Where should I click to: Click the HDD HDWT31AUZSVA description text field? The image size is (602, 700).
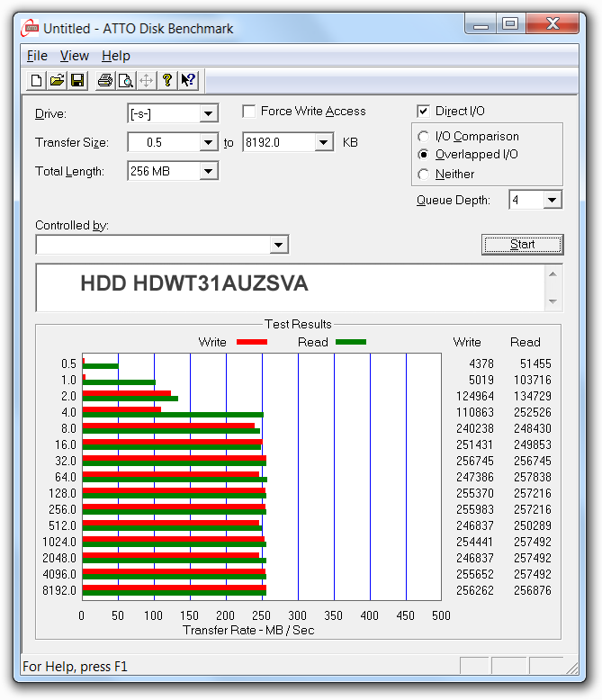291,288
